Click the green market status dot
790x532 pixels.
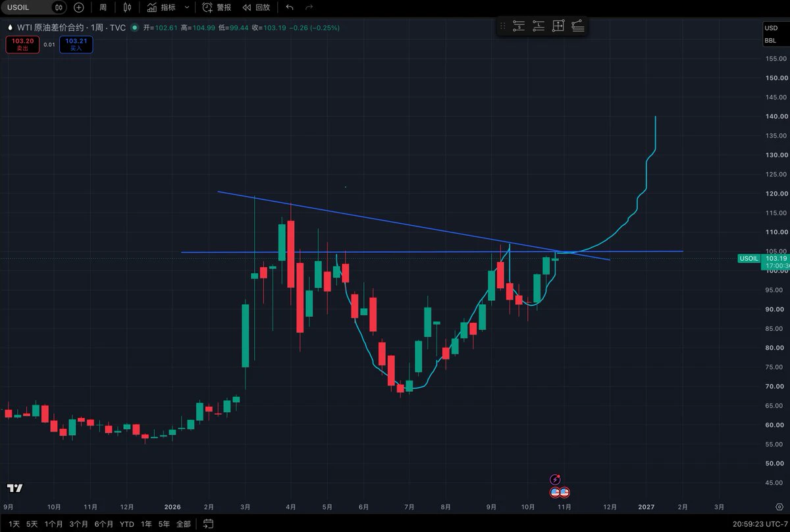point(135,28)
